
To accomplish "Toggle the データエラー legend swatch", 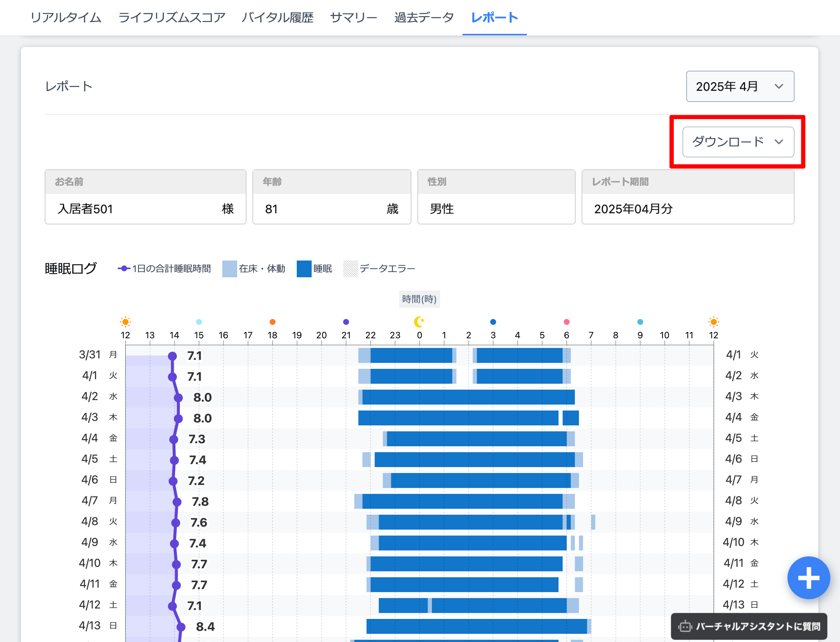I will (x=351, y=269).
